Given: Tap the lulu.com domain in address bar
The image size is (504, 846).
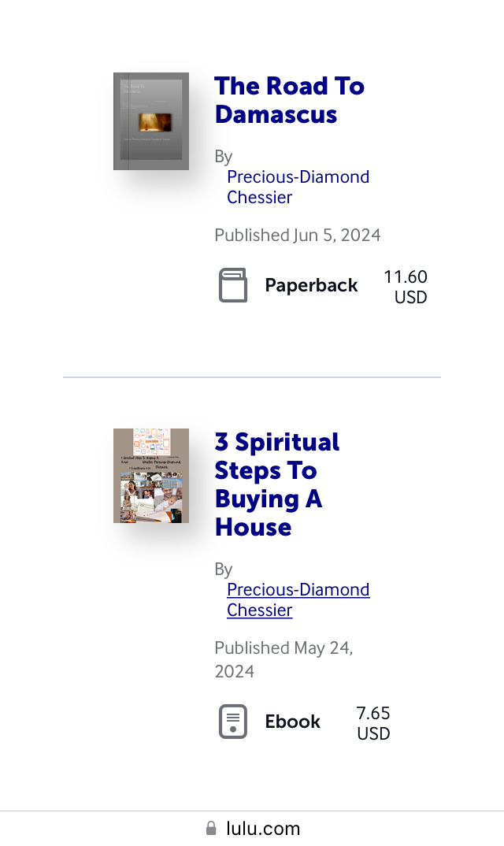Looking at the screenshot, I should click(263, 829).
